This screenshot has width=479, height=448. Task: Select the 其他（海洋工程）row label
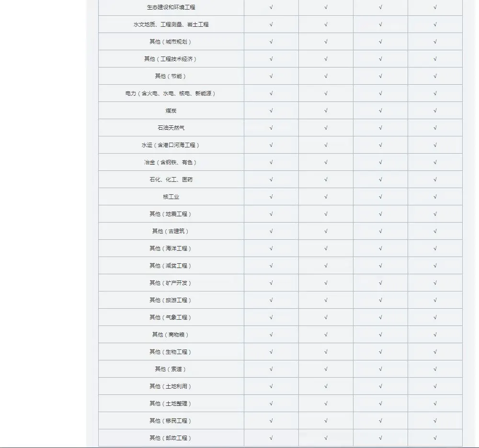171,248
